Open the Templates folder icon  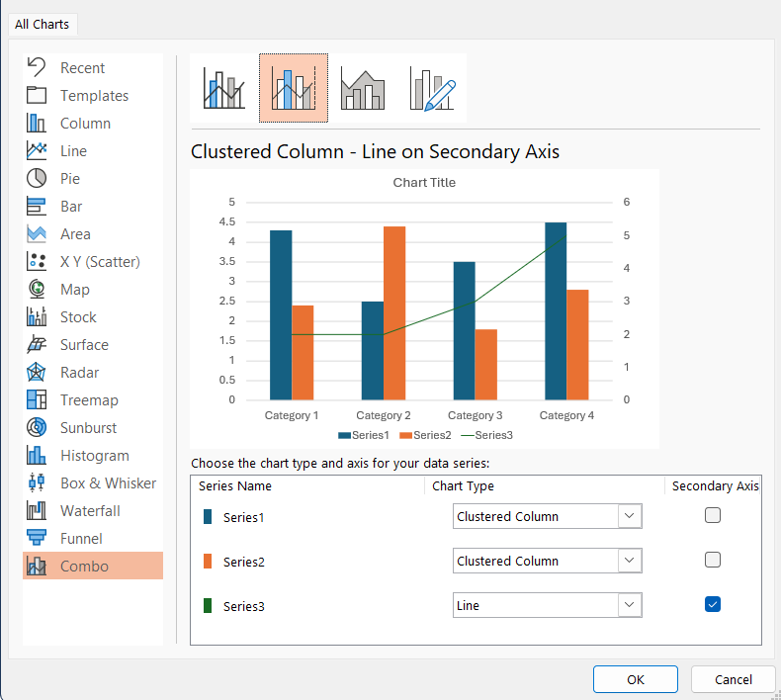[x=37, y=95]
